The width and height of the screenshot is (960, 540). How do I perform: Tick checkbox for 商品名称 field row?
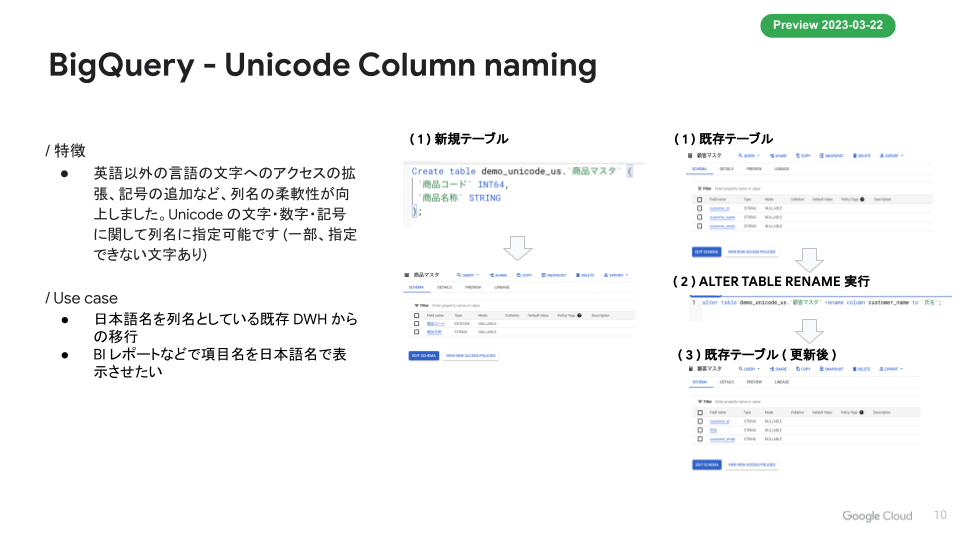click(416, 332)
